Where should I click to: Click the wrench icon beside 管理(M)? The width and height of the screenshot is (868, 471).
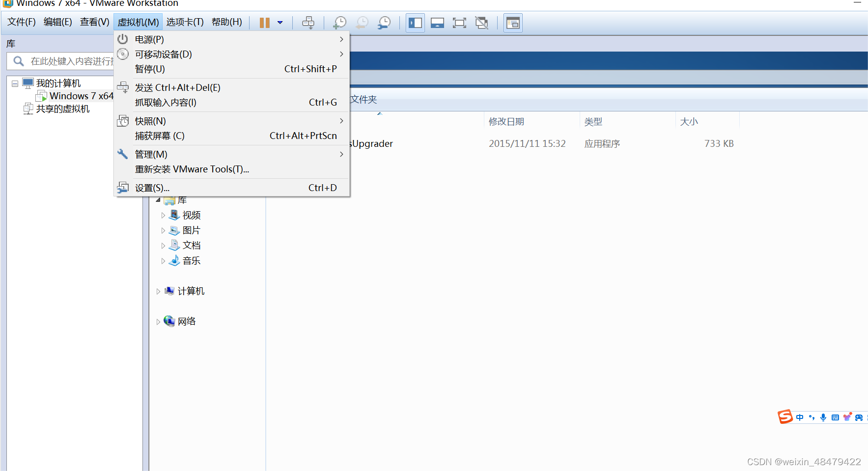tap(123, 154)
